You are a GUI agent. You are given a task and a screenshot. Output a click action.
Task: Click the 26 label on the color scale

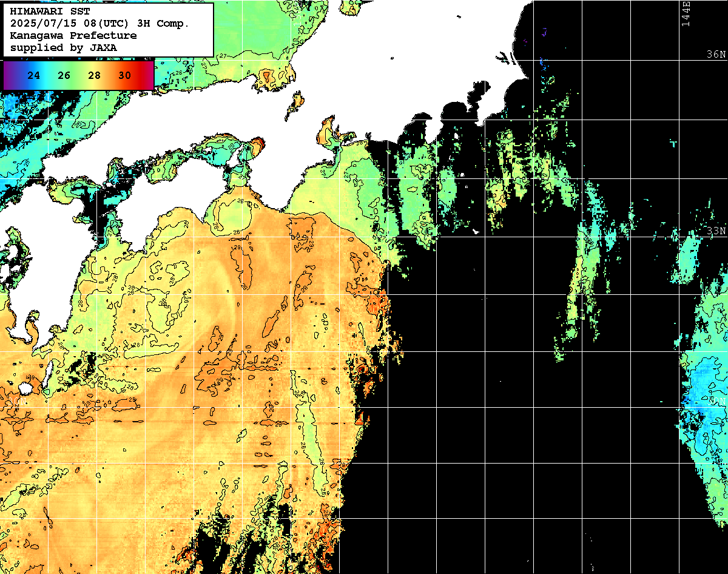[64, 75]
